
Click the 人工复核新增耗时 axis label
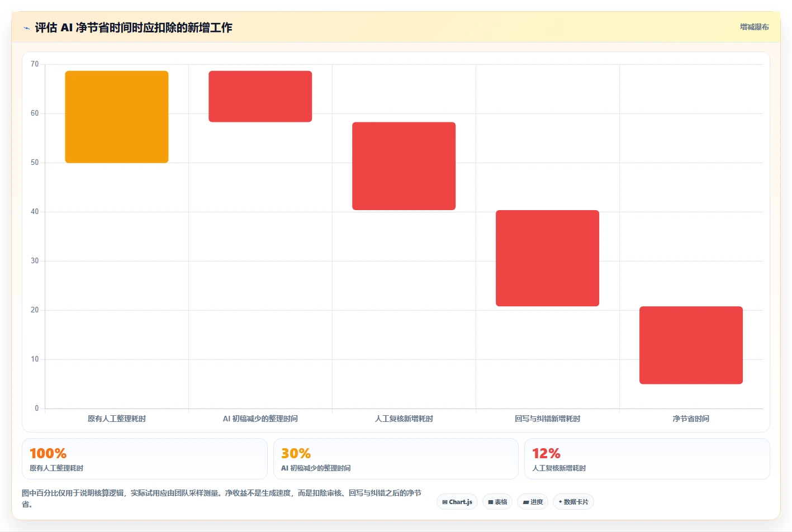[x=404, y=419]
